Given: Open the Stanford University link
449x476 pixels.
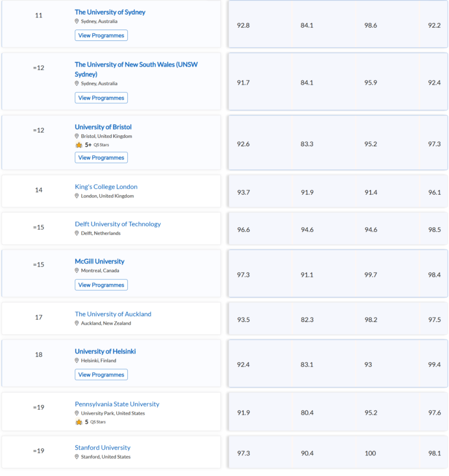Looking at the screenshot, I should pos(102,448).
